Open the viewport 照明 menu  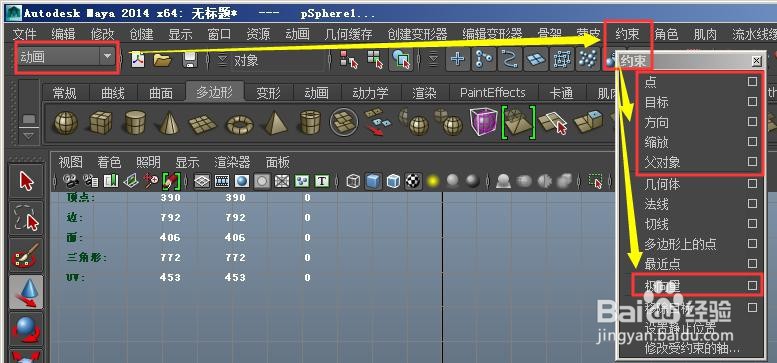pos(148,162)
